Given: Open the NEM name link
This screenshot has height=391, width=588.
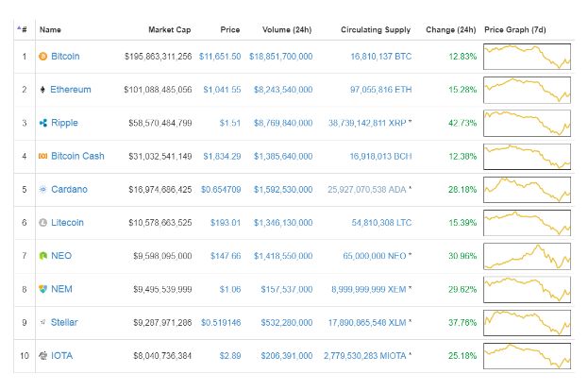Looking at the screenshot, I should 61,289.
